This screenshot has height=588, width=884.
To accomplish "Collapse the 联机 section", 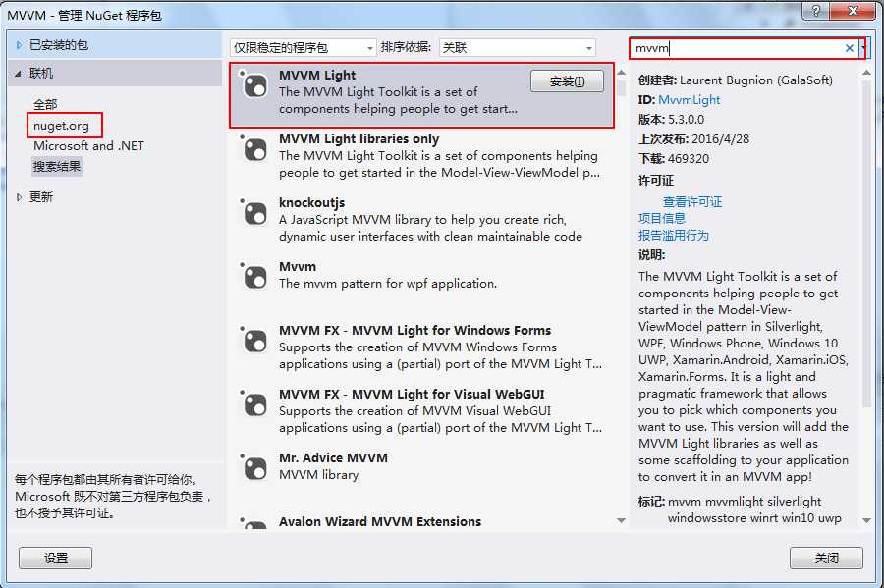I will pyautogui.click(x=19, y=74).
